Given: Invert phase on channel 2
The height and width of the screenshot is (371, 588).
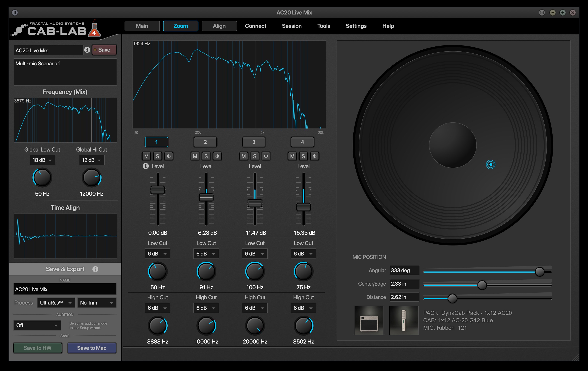Looking at the screenshot, I should pyautogui.click(x=217, y=156).
